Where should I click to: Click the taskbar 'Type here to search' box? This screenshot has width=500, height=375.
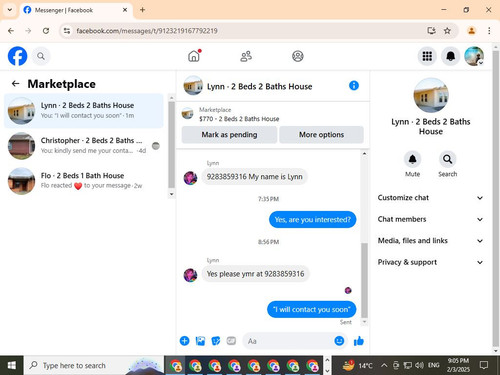[93, 366]
